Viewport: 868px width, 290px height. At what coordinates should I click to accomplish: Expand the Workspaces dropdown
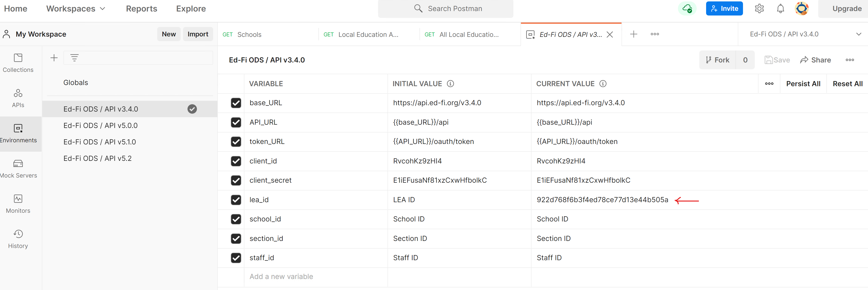pyautogui.click(x=76, y=9)
